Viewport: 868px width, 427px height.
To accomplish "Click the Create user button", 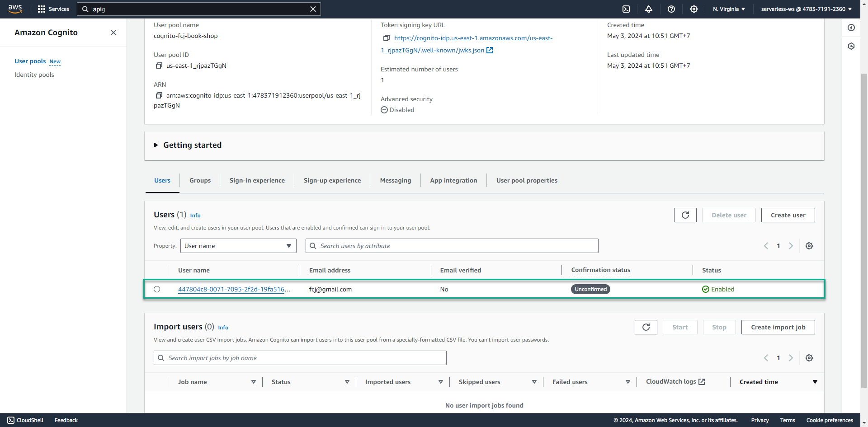I will click(x=788, y=215).
